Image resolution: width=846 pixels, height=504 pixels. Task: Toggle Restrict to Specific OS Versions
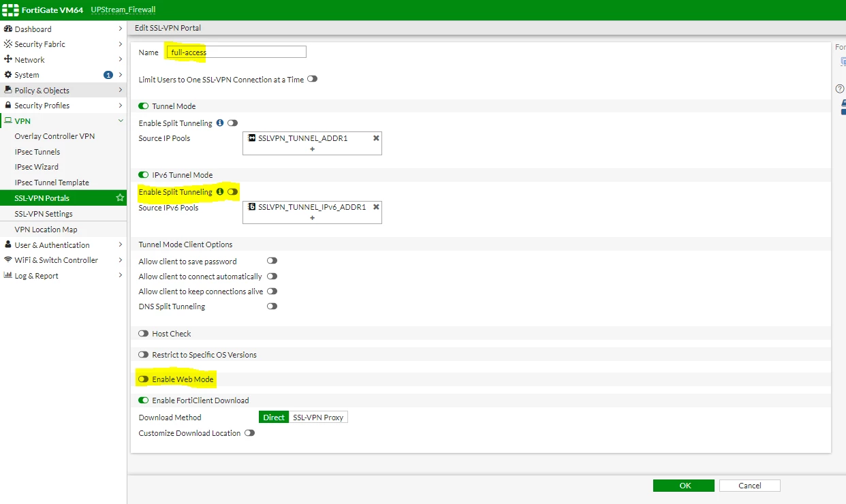point(144,355)
